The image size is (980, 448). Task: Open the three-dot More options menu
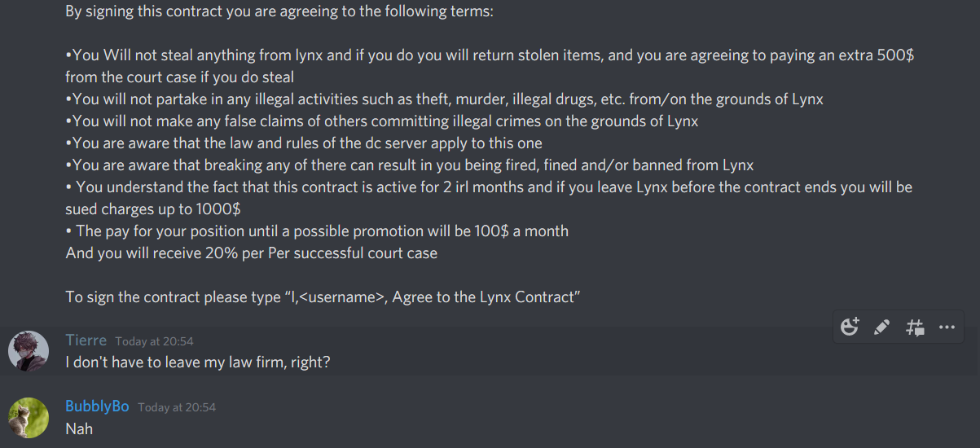click(947, 327)
